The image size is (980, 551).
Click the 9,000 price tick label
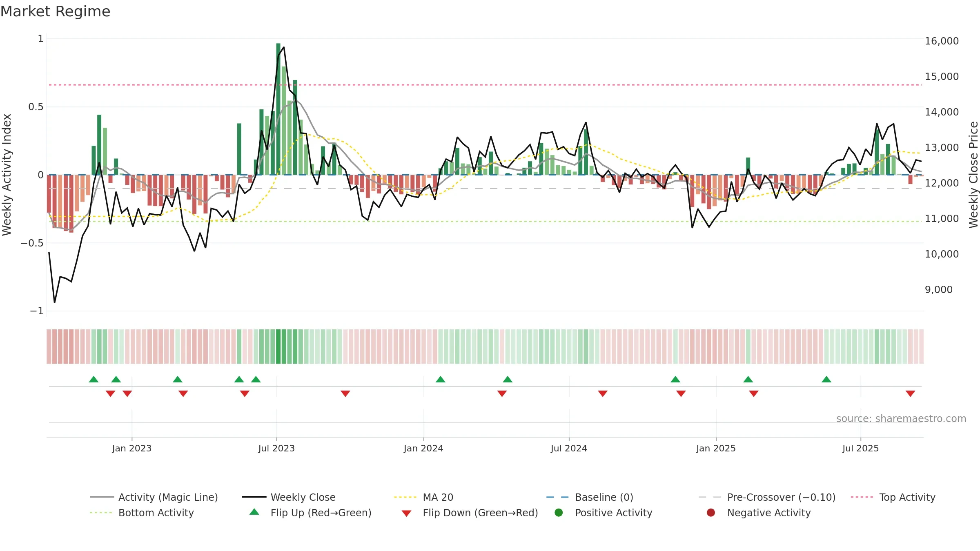click(938, 289)
